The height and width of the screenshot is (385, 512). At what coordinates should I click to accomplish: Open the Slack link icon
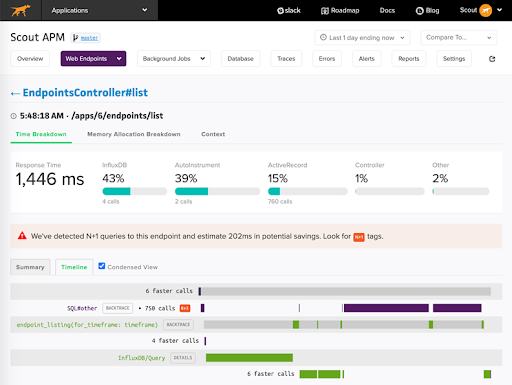(x=280, y=11)
